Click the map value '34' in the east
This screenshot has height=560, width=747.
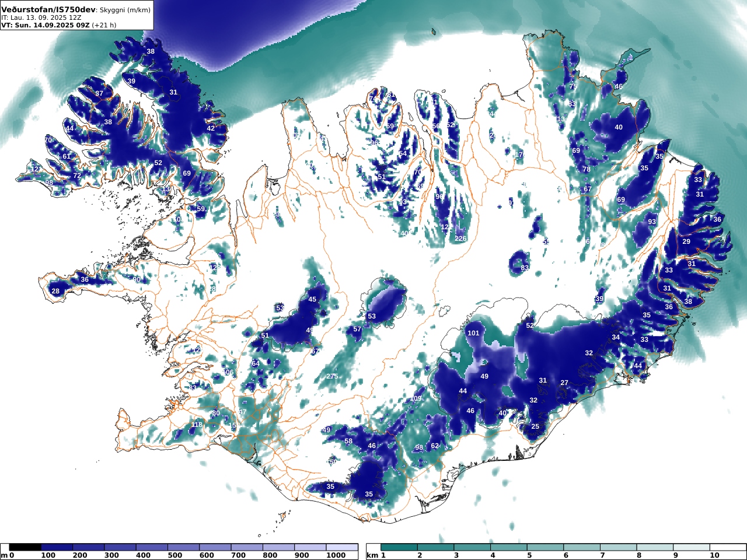[x=616, y=337]
